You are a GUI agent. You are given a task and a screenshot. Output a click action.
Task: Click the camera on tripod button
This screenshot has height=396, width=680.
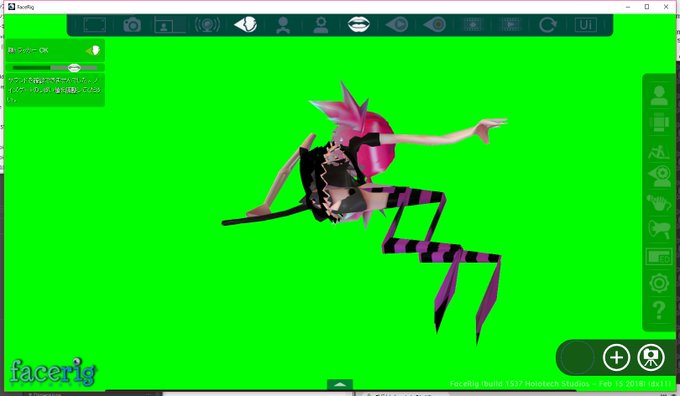651,357
